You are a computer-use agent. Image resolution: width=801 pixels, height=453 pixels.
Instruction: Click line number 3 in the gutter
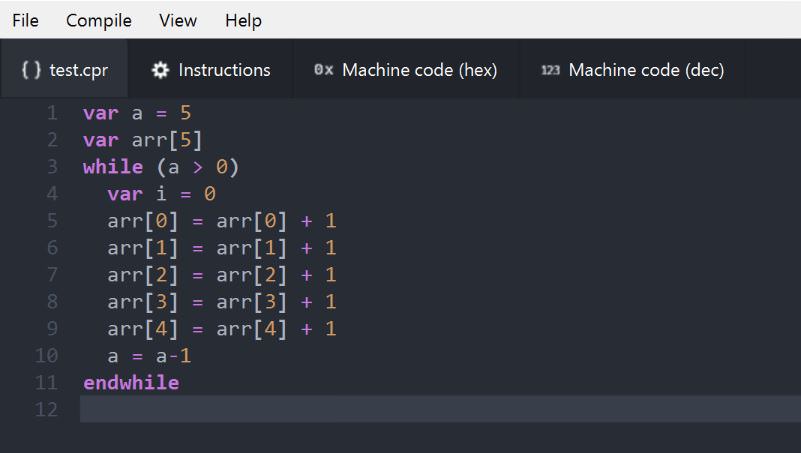52,167
